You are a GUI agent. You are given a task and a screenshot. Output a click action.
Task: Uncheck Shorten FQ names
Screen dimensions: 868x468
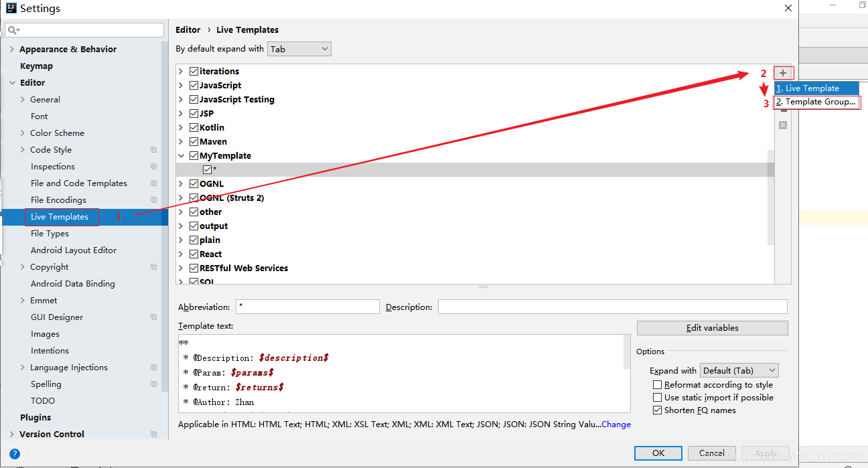(x=657, y=410)
